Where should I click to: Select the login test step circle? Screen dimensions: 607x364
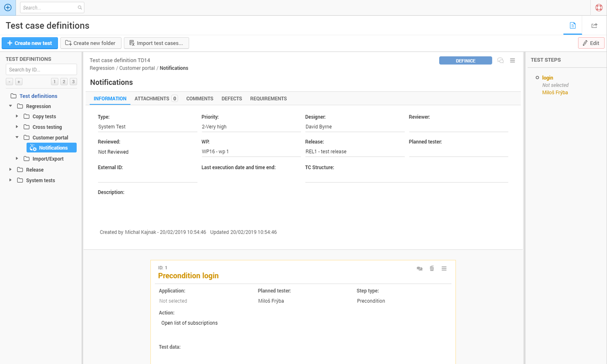(537, 78)
